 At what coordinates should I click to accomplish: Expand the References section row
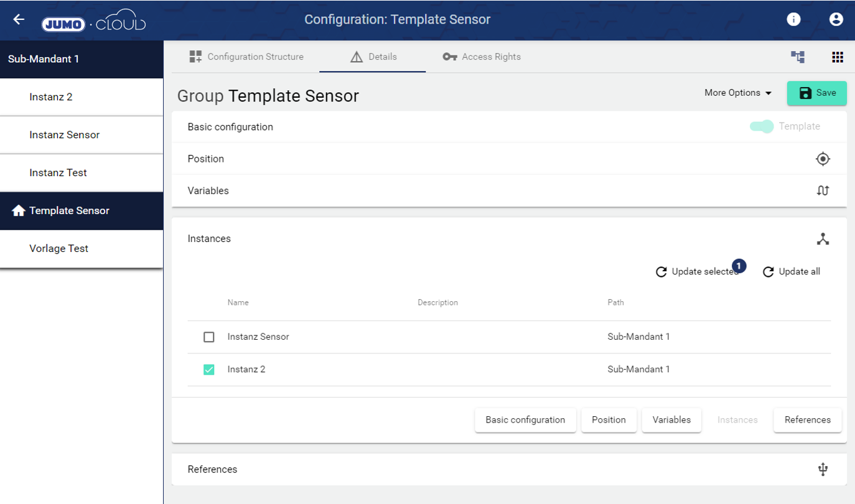tap(212, 469)
